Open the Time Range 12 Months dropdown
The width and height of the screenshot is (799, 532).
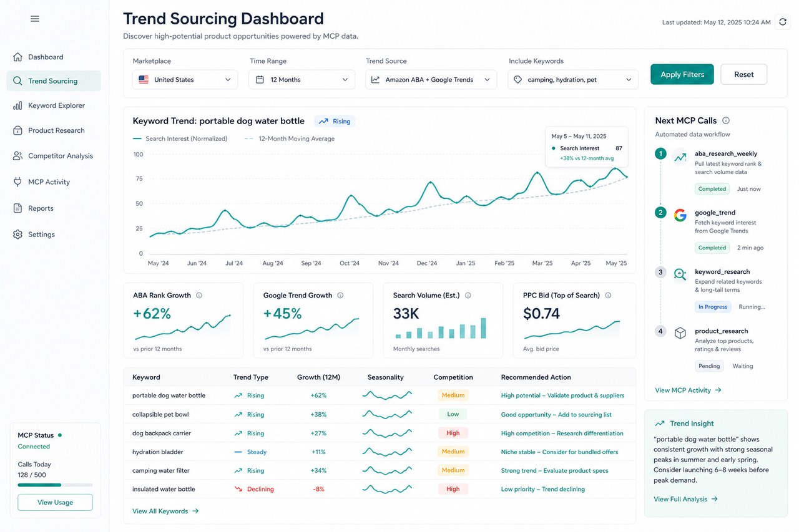(301, 80)
